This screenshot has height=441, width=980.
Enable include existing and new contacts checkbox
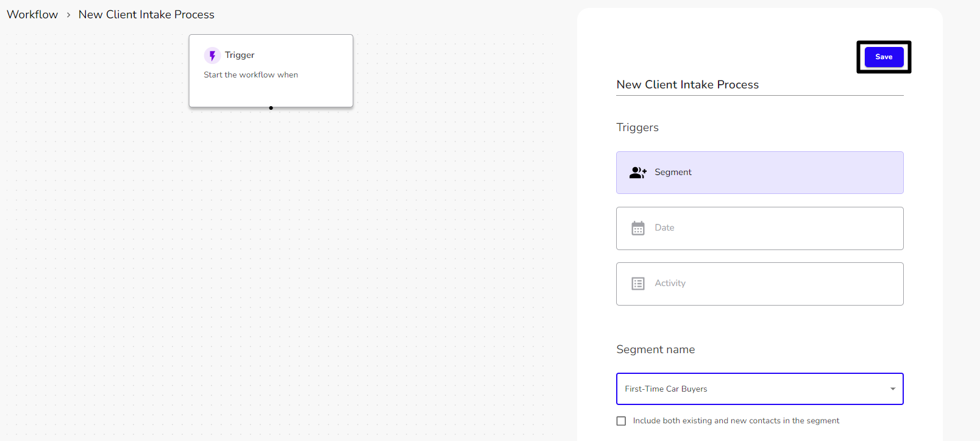(621, 421)
